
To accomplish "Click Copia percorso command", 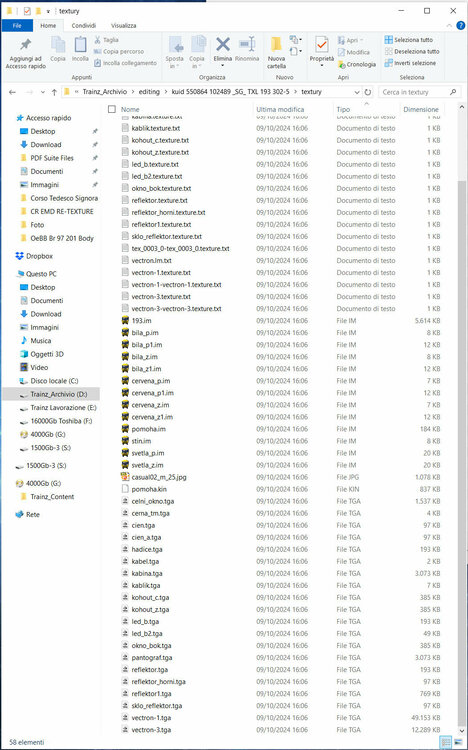I will coord(119,51).
